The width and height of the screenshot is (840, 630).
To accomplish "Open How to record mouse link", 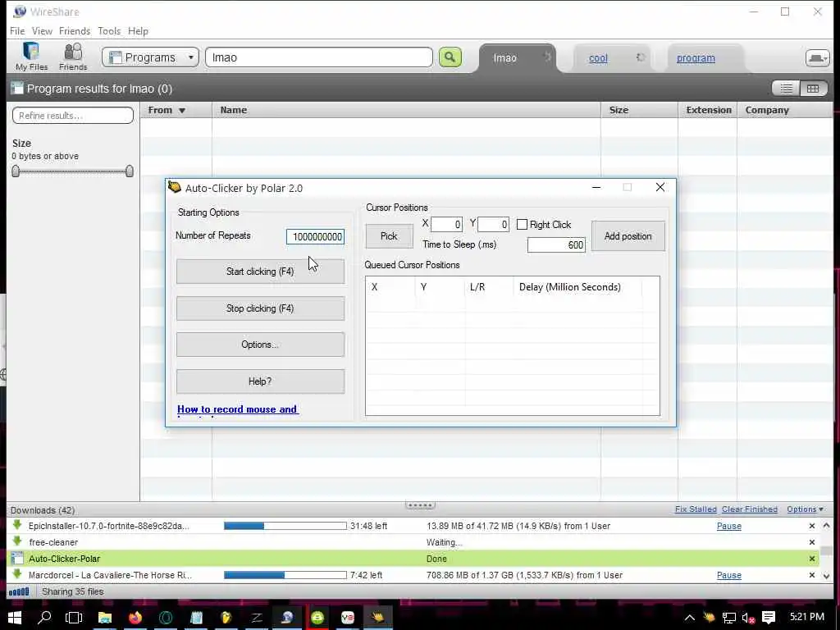I will tap(238, 409).
